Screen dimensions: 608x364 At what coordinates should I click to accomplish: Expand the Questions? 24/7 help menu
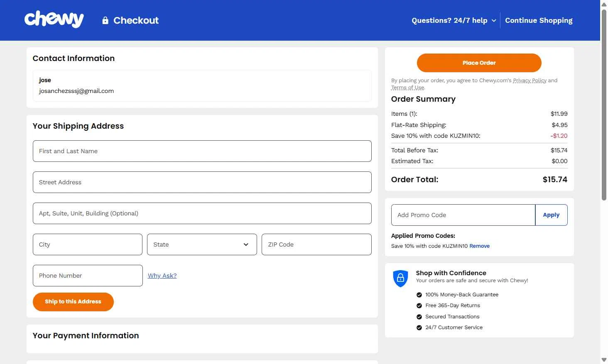[x=454, y=20]
